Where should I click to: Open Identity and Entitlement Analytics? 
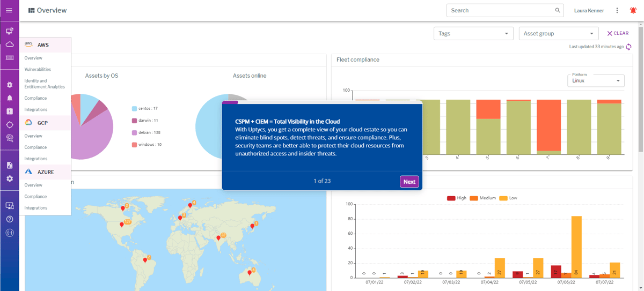coord(45,84)
